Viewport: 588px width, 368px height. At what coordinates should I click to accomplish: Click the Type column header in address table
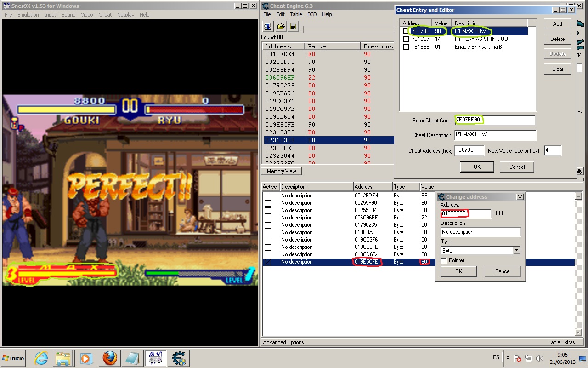406,187
